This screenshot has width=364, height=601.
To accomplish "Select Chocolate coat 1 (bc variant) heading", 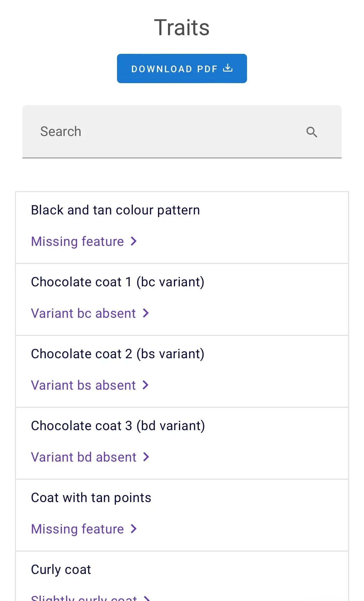I will pyautogui.click(x=118, y=282).
